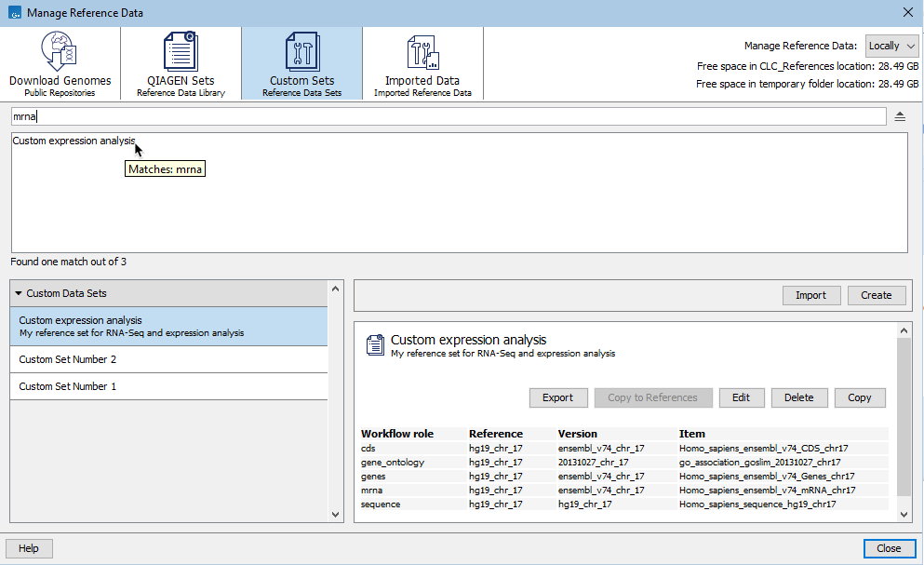
Task: Collapse the search field options
Action: coord(902,115)
